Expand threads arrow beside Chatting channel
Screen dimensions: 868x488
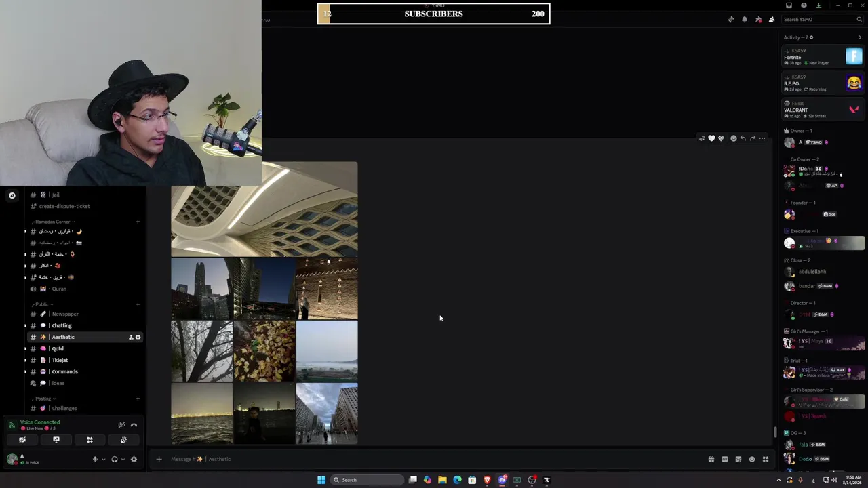click(25, 325)
